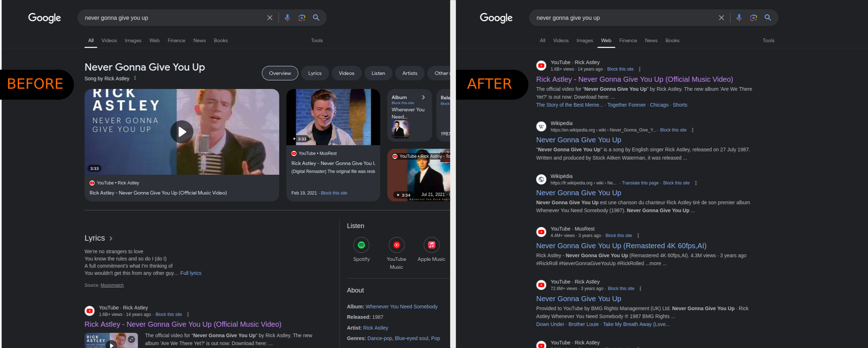Clear the search box in the BEFORE panel
Image resolution: width=868 pixels, height=348 pixels.
270,18
